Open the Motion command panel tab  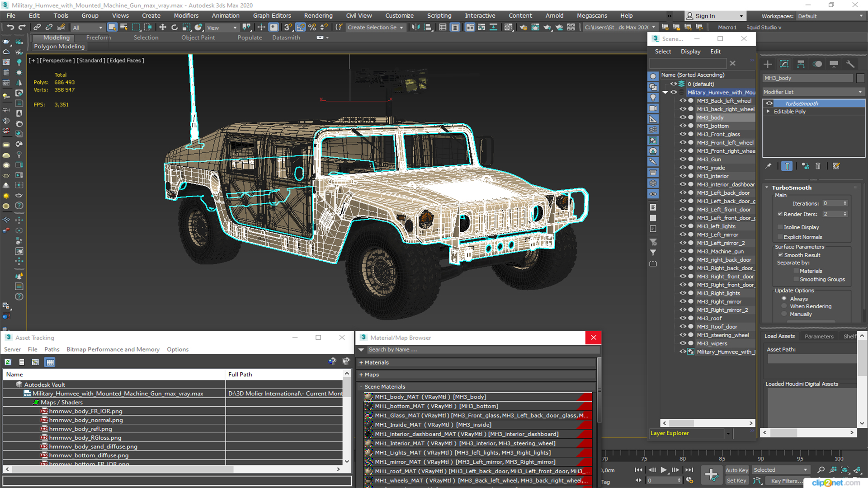817,64
